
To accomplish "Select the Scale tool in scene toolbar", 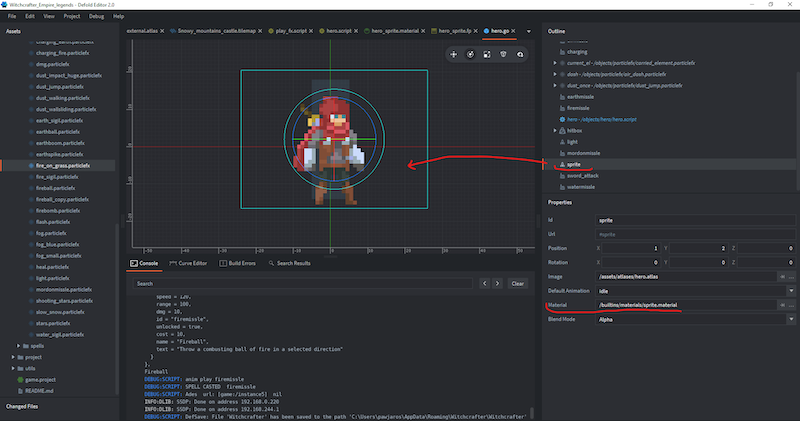I will (x=487, y=53).
